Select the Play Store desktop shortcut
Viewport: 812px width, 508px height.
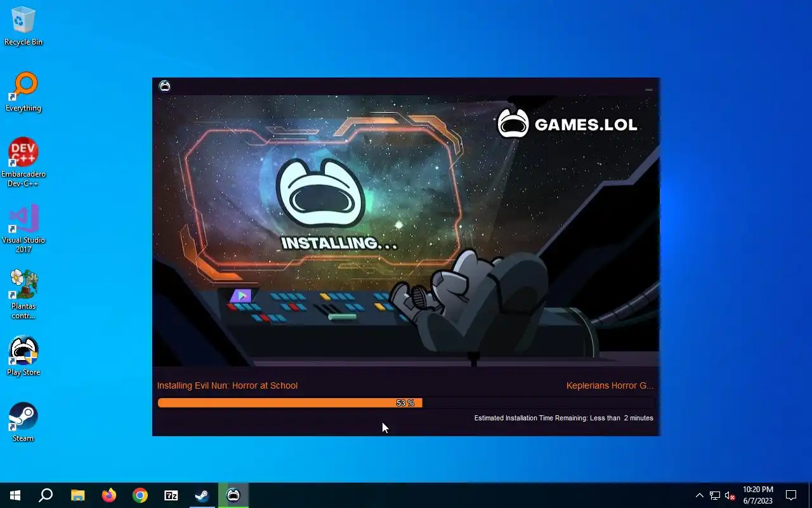click(x=23, y=356)
